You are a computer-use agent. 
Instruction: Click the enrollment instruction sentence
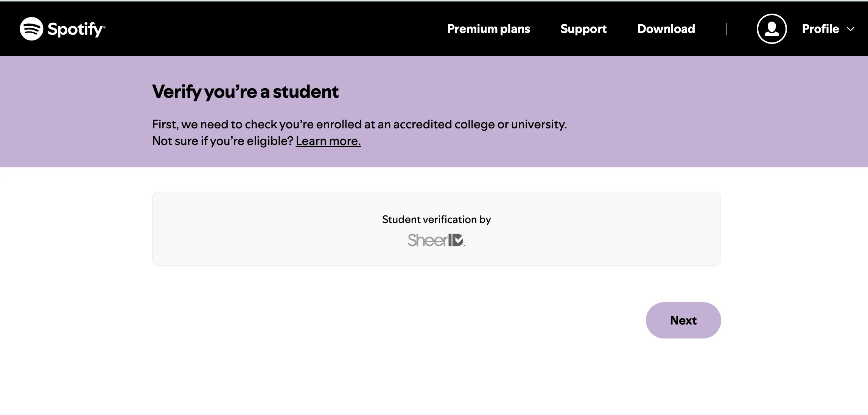(359, 123)
